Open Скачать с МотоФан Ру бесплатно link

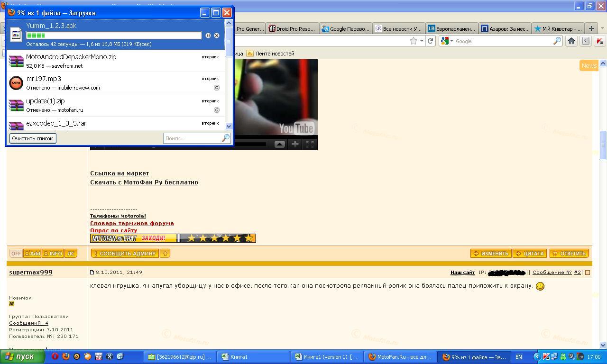point(144,182)
